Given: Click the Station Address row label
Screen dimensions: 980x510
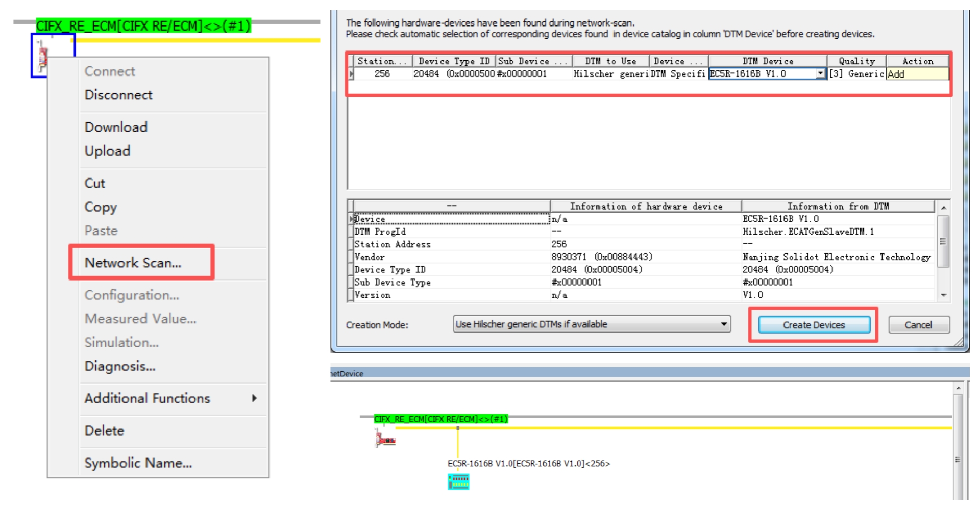Looking at the screenshot, I should point(393,244).
